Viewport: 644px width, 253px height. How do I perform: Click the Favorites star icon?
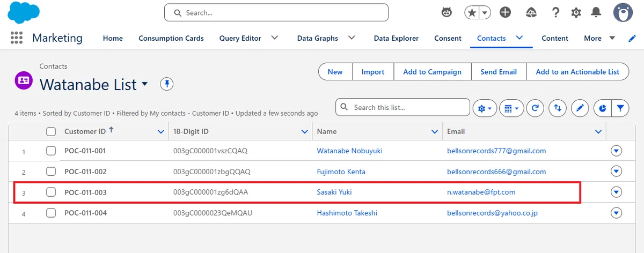[472, 12]
